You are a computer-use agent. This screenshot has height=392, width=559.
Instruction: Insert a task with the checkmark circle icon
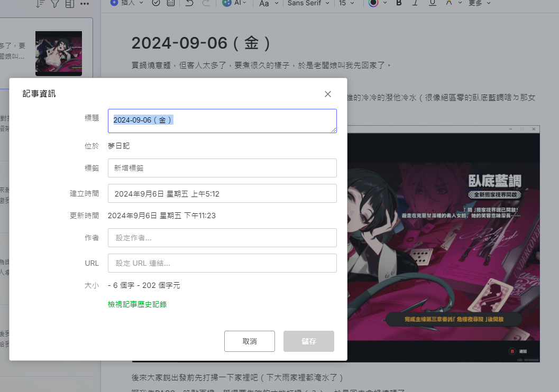pos(156,3)
